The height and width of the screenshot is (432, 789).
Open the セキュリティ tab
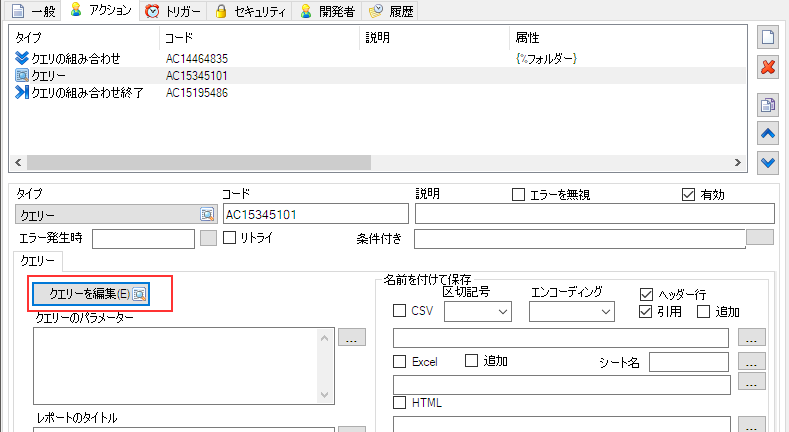point(250,11)
